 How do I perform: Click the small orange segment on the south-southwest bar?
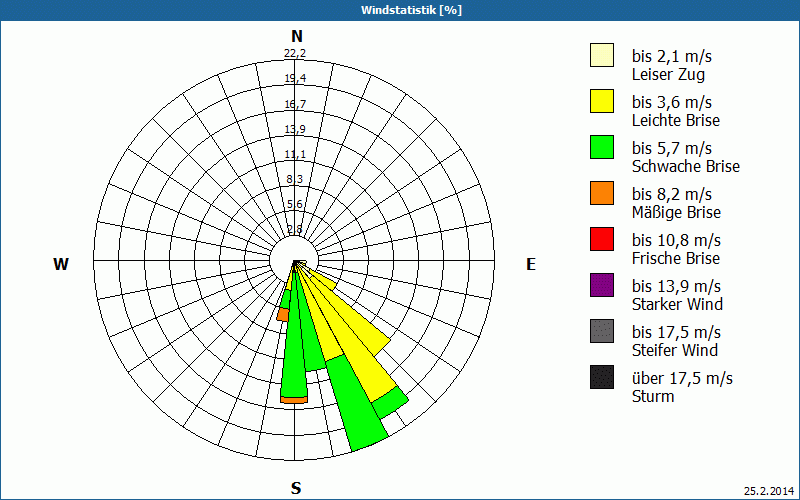tap(283, 315)
